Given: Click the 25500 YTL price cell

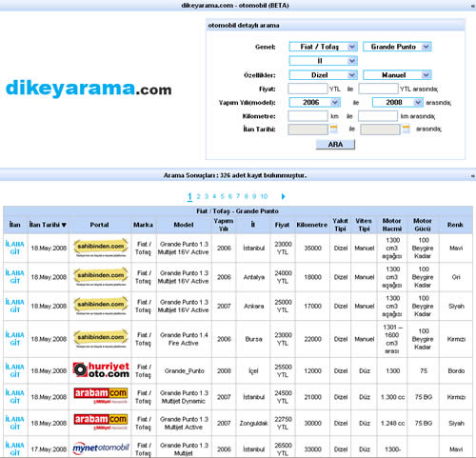Looking at the screenshot, I should coord(283,370).
